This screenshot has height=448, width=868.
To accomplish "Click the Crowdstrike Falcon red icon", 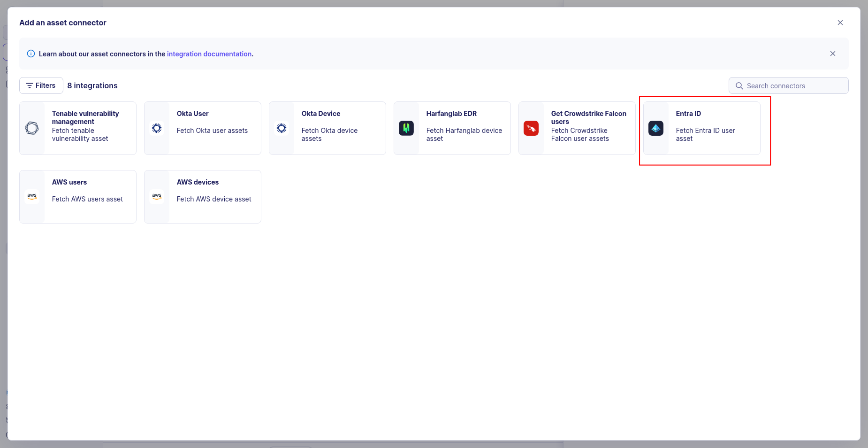I will tap(531, 127).
